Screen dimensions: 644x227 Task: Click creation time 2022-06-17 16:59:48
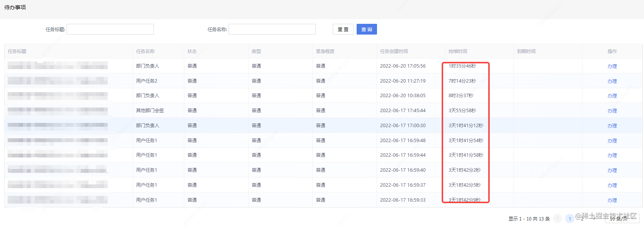403,140
